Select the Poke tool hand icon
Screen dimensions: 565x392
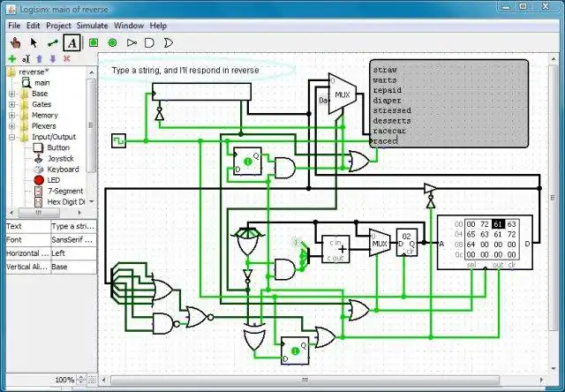coord(15,43)
